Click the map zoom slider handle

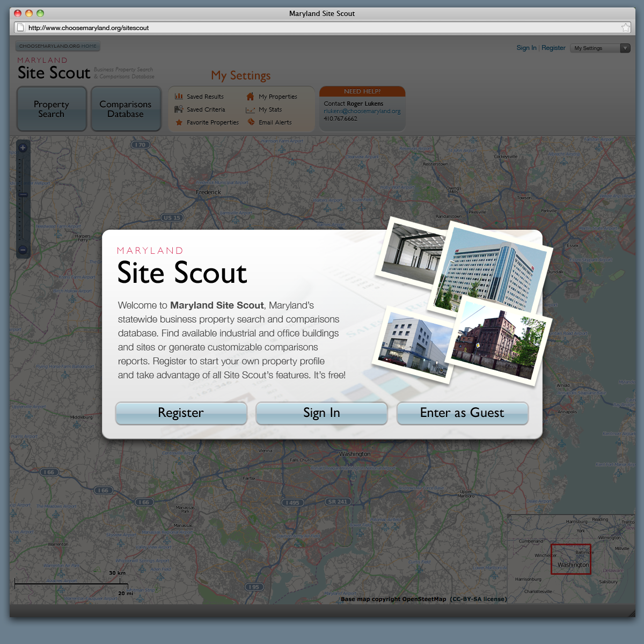pos(23,195)
